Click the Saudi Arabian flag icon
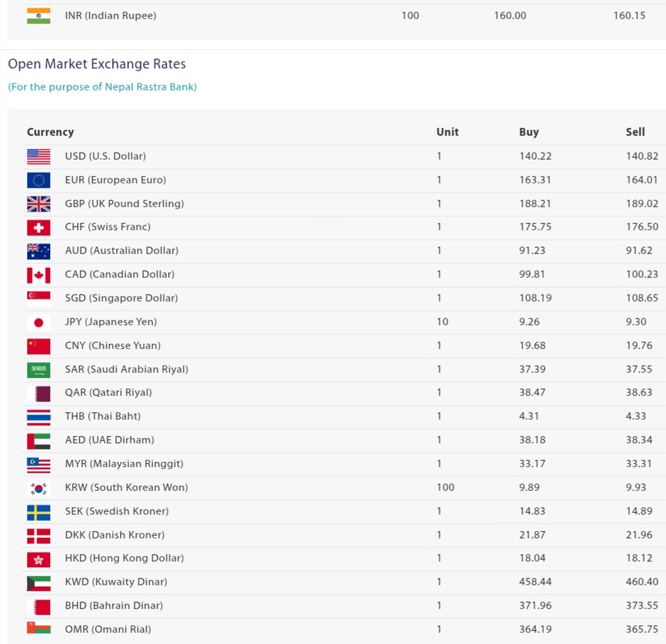 (x=38, y=370)
